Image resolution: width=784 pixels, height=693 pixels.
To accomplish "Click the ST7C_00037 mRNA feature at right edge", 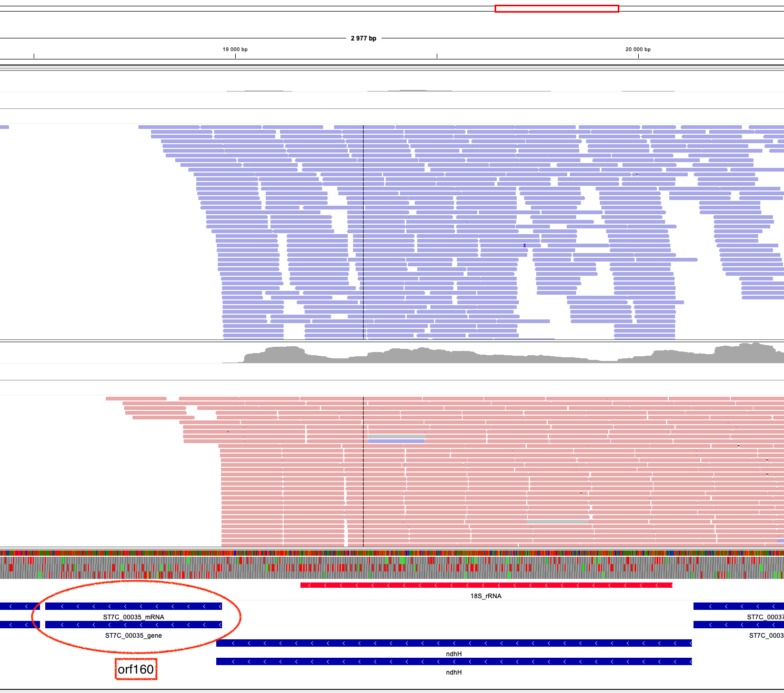I will pyautogui.click(x=738, y=606).
